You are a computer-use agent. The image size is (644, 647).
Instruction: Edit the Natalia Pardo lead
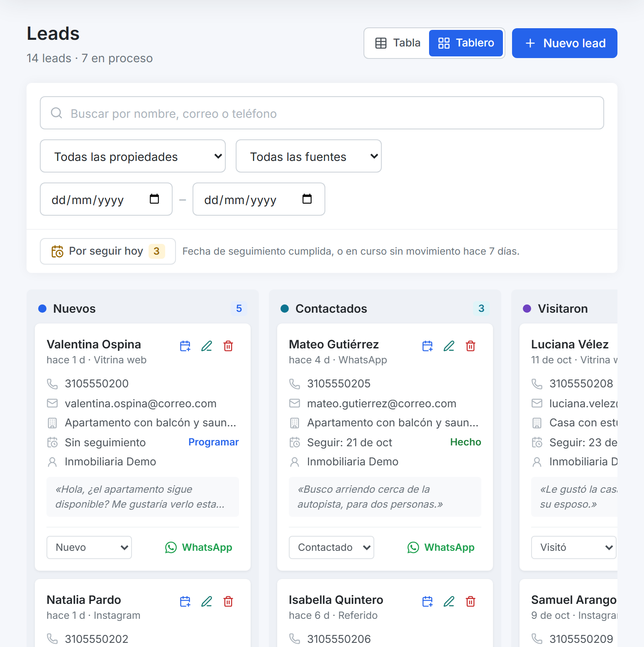click(207, 601)
